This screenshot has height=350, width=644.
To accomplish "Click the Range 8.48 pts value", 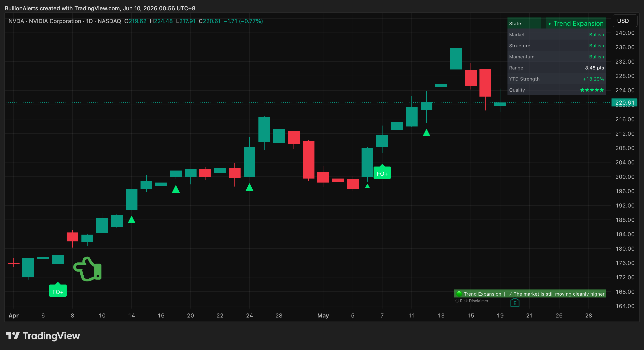I will (x=594, y=68).
